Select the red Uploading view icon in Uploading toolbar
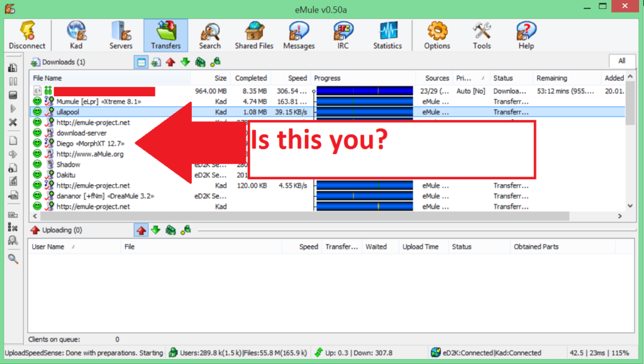The width and height of the screenshot is (644, 364). click(141, 230)
